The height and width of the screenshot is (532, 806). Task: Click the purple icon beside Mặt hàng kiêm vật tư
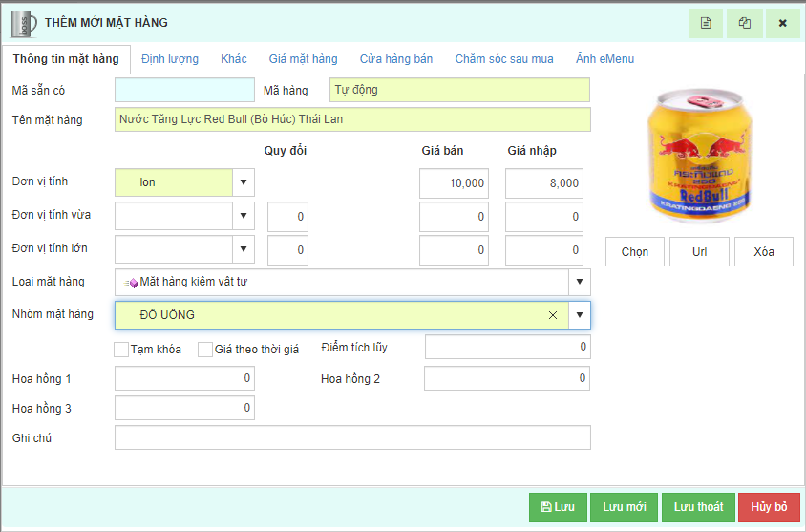(131, 282)
